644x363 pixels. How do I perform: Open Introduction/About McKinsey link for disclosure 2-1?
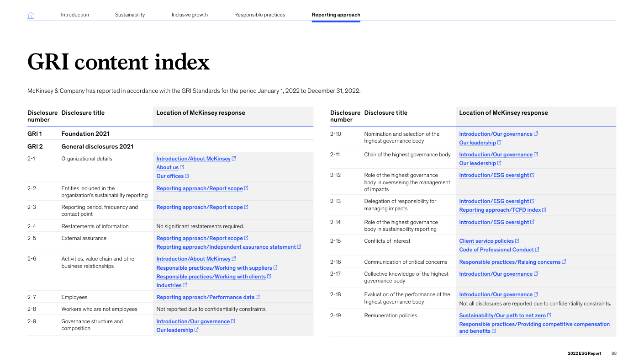[x=193, y=159]
